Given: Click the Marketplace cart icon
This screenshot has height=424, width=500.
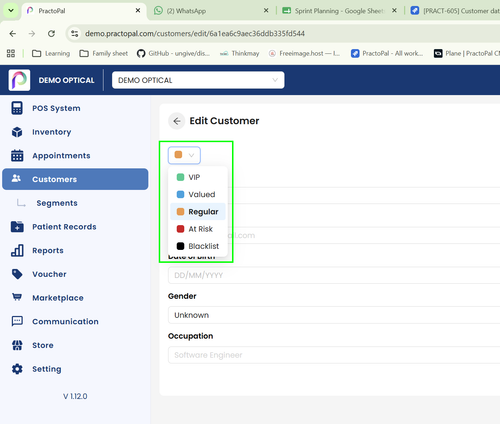Looking at the screenshot, I should (17, 297).
